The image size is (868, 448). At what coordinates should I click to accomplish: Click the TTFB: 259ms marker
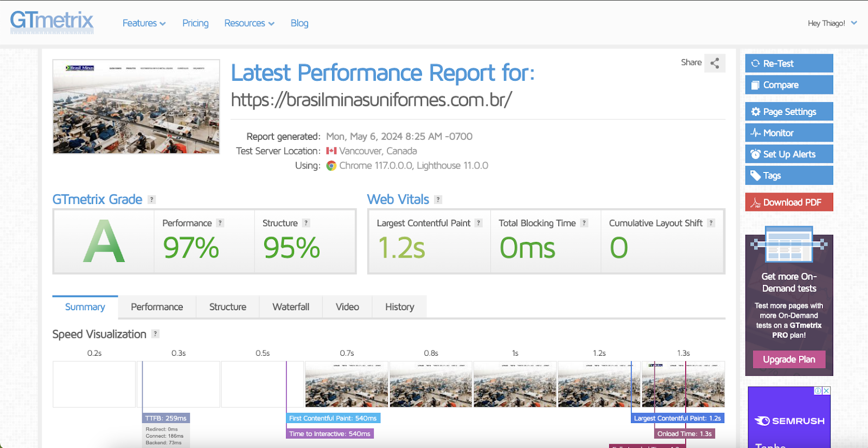tap(166, 418)
